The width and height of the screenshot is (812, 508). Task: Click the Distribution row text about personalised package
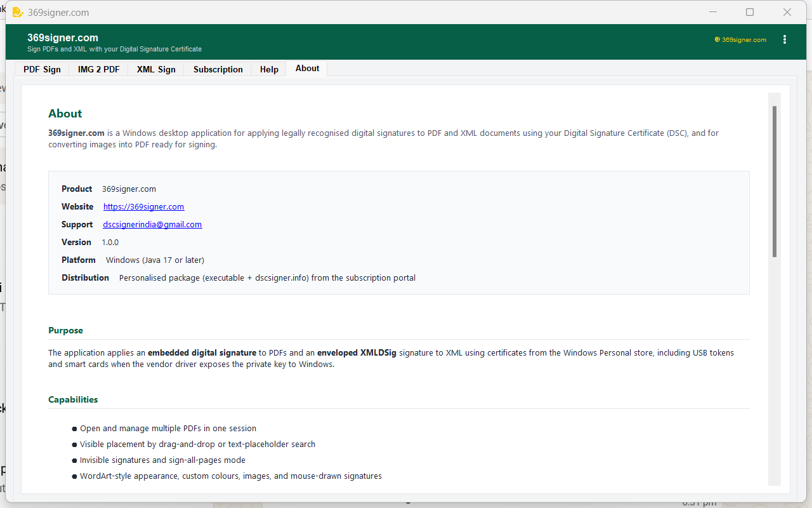[x=267, y=277]
